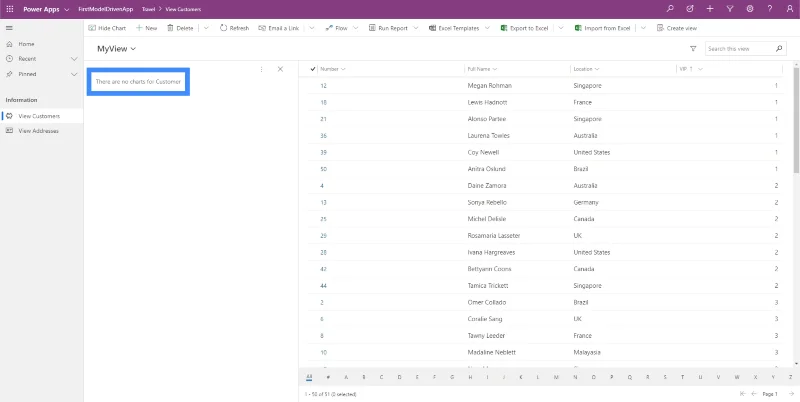Close the chart pane
The image size is (800, 402).
point(280,69)
